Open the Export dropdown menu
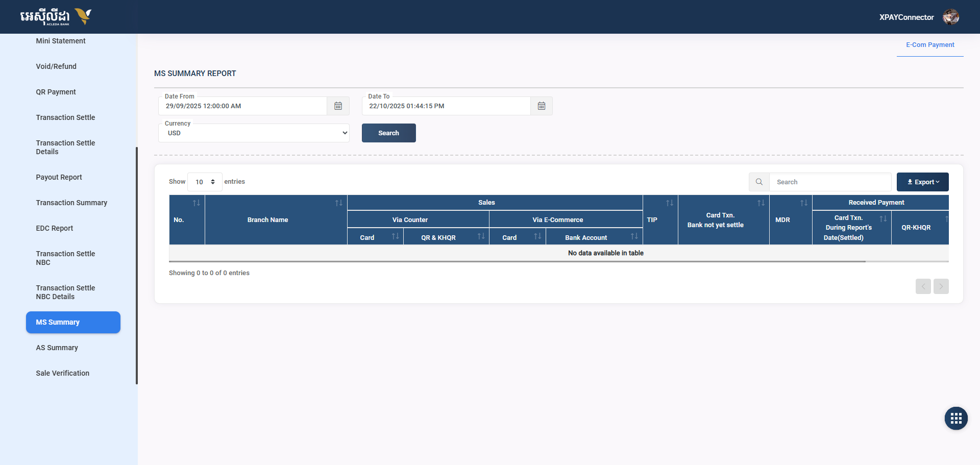The height and width of the screenshot is (465, 980). [x=922, y=182]
